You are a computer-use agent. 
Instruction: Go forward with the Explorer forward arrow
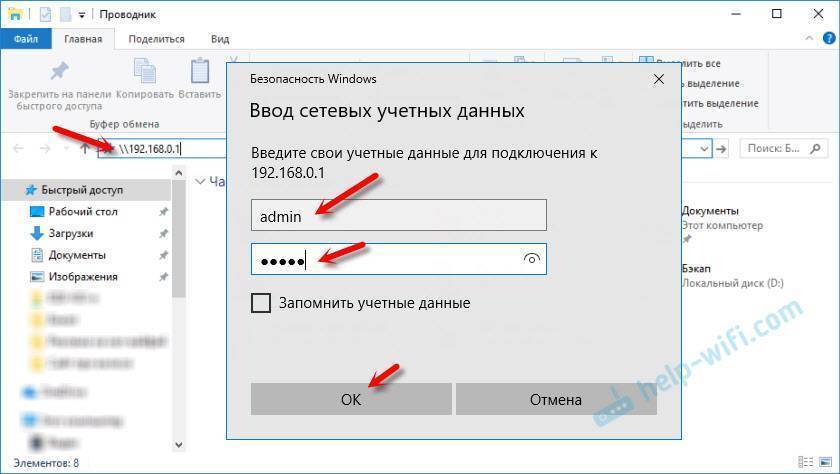(45, 149)
